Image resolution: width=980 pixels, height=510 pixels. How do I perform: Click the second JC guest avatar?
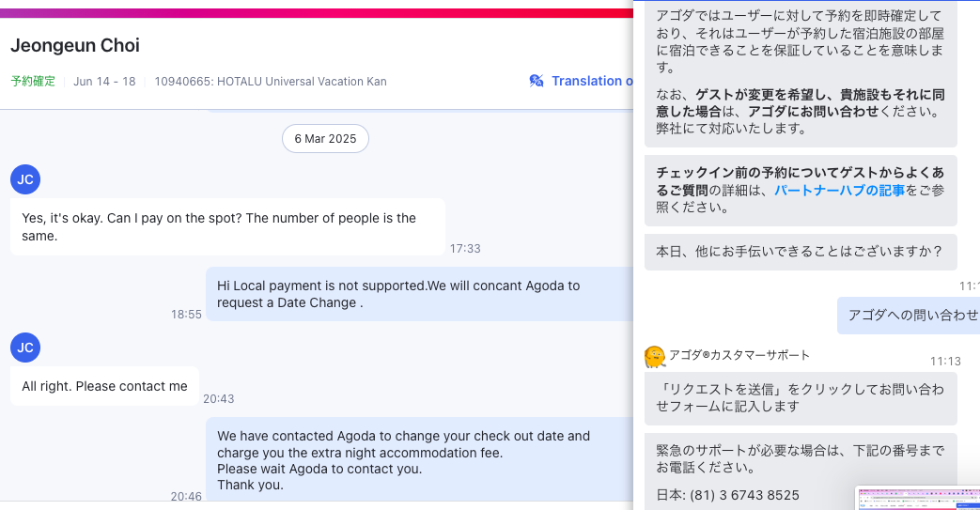[x=25, y=348]
